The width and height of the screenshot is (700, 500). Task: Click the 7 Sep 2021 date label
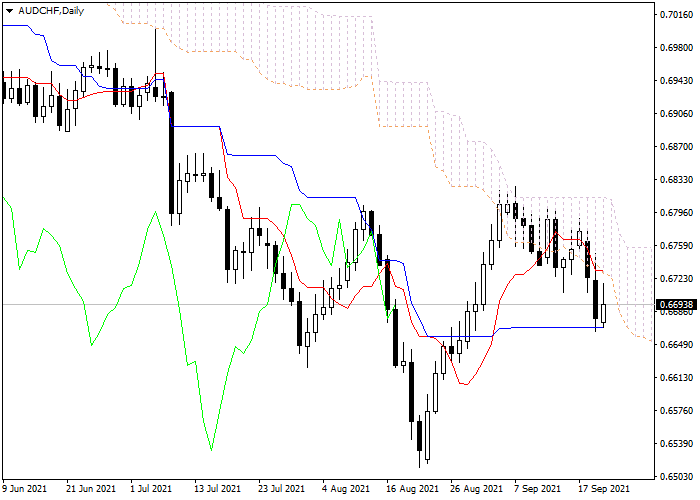click(x=538, y=489)
